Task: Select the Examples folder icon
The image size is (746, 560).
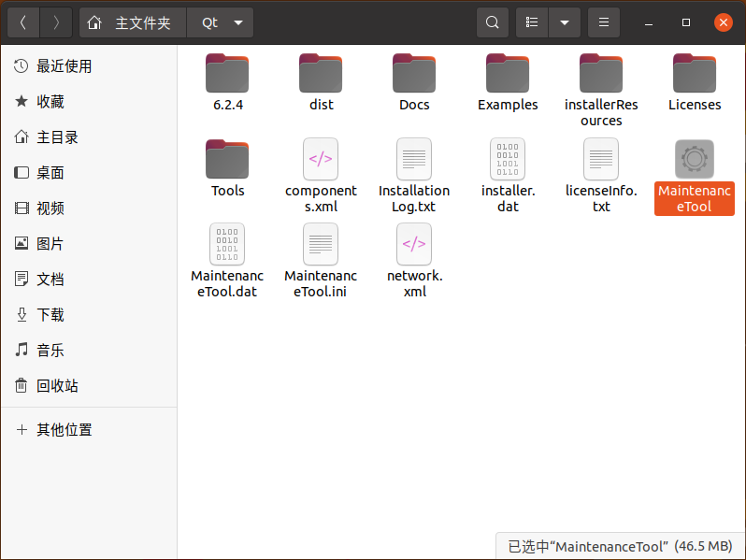Action: [508, 73]
